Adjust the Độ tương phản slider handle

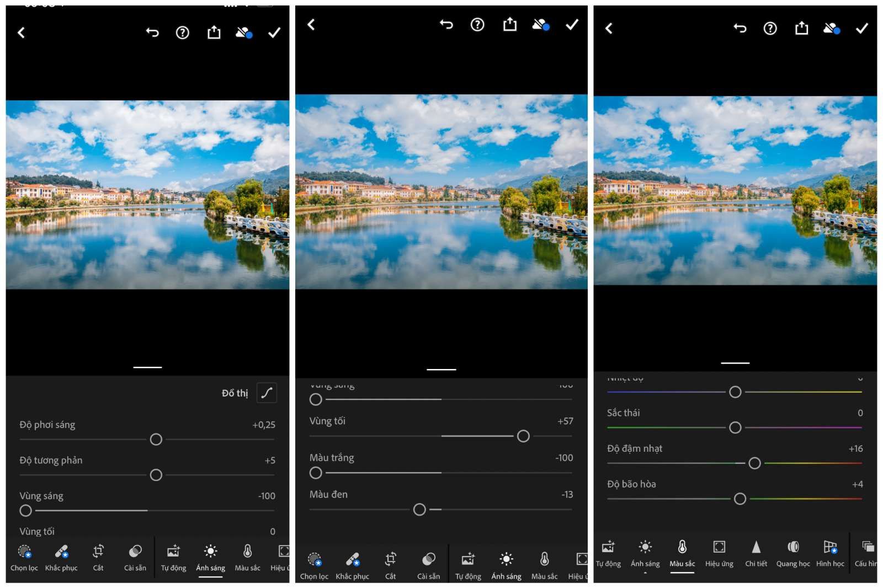point(156,475)
